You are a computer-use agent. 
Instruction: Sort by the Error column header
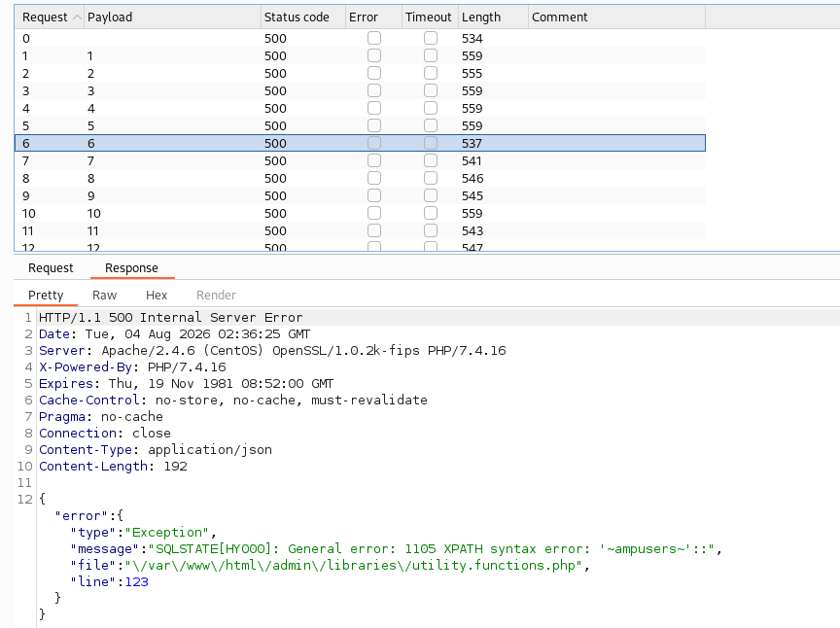coord(373,17)
